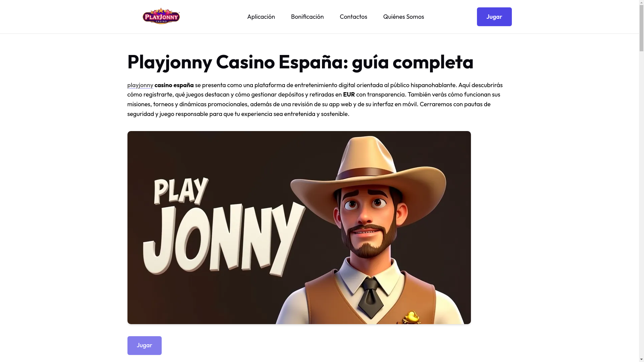Image resolution: width=644 pixels, height=362 pixels.
Task: Click the scrollbar down arrow
Action: tap(641, 359)
